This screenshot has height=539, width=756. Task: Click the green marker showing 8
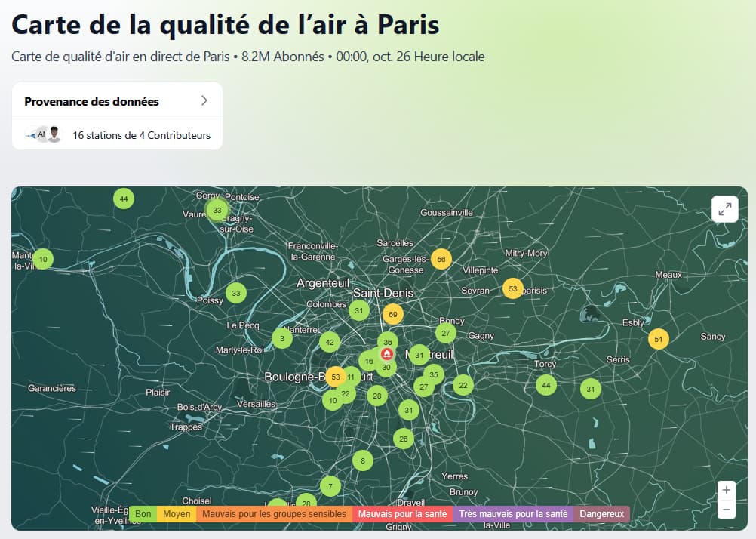coord(363,460)
